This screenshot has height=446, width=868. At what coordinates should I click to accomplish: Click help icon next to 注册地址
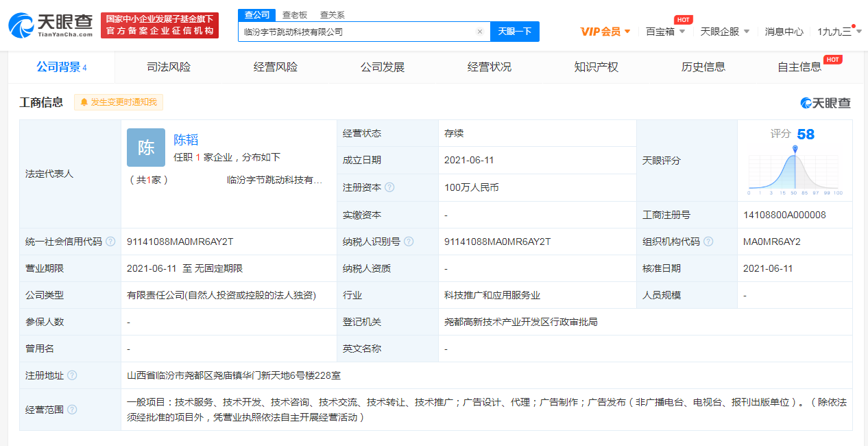tap(72, 375)
